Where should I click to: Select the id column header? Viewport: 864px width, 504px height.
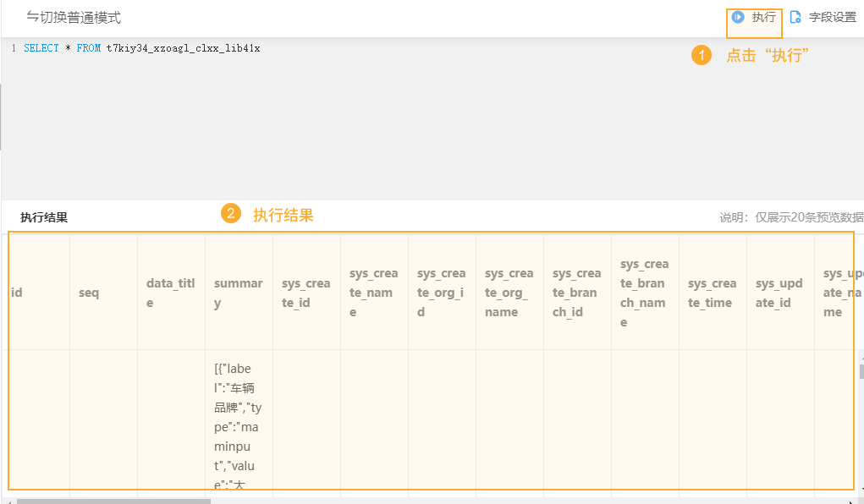pyautogui.click(x=17, y=293)
